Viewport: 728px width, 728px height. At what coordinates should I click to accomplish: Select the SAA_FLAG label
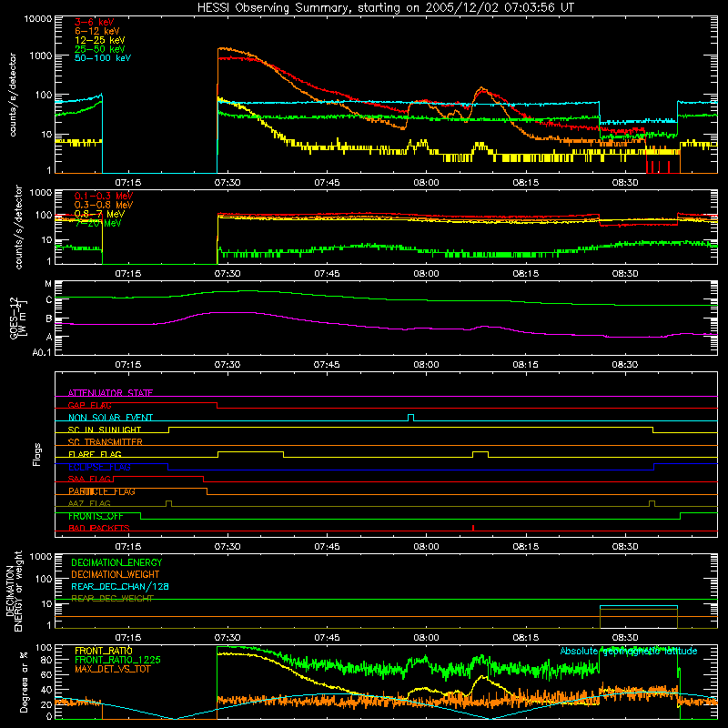tap(89, 480)
